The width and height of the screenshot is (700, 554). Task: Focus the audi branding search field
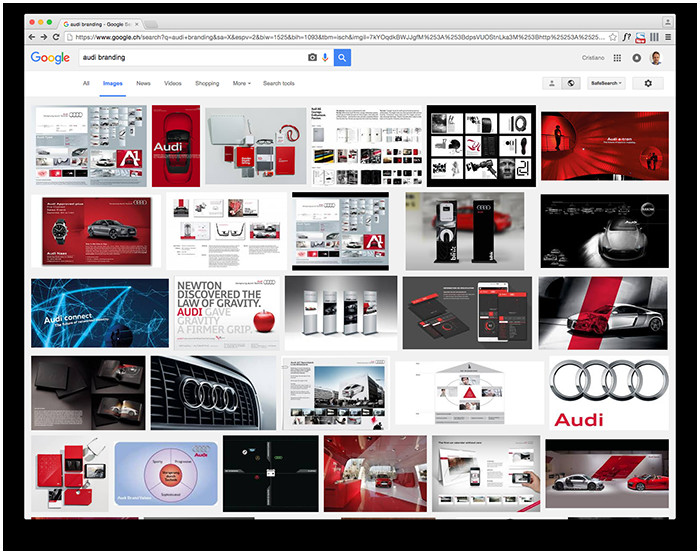coord(192,57)
